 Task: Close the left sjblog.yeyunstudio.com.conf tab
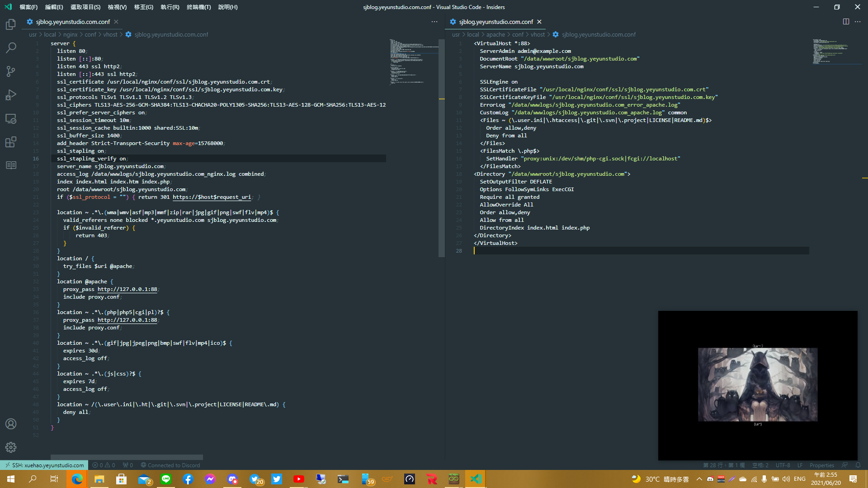click(x=116, y=22)
